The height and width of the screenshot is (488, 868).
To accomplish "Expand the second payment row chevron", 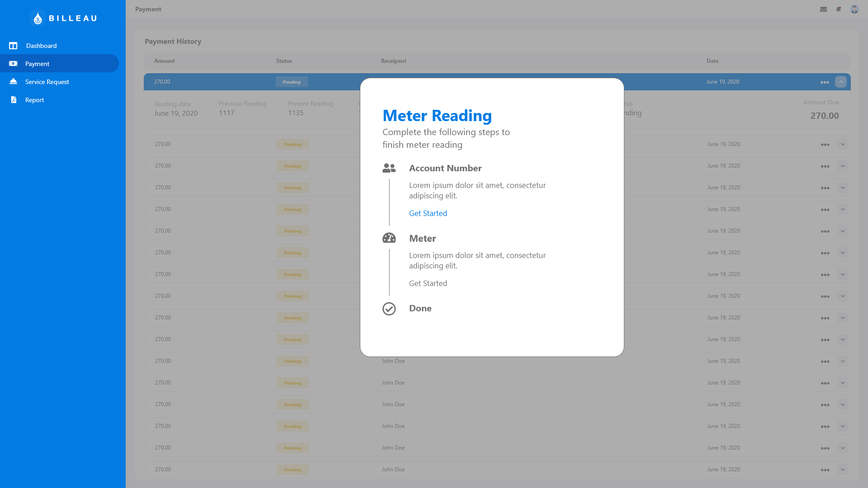I will coord(843,144).
